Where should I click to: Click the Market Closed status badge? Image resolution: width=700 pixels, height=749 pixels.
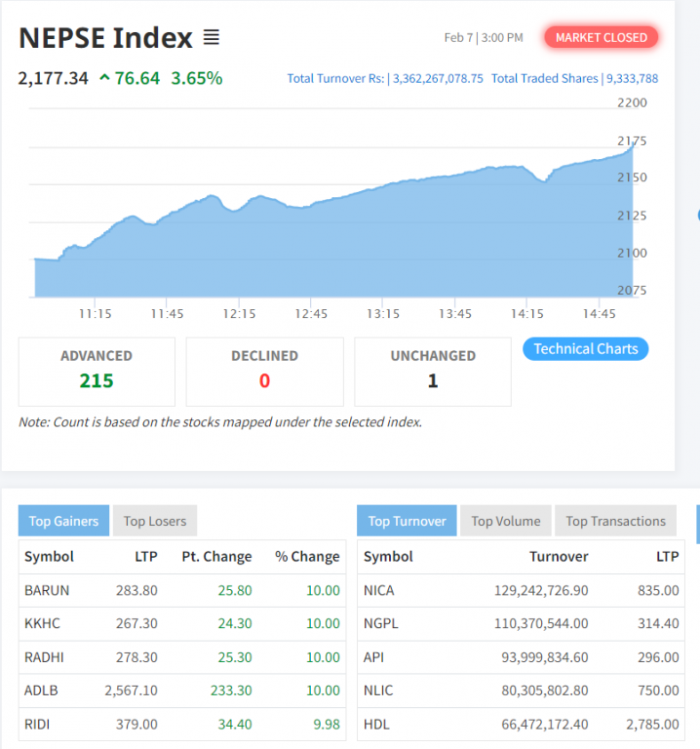pyautogui.click(x=602, y=38)
